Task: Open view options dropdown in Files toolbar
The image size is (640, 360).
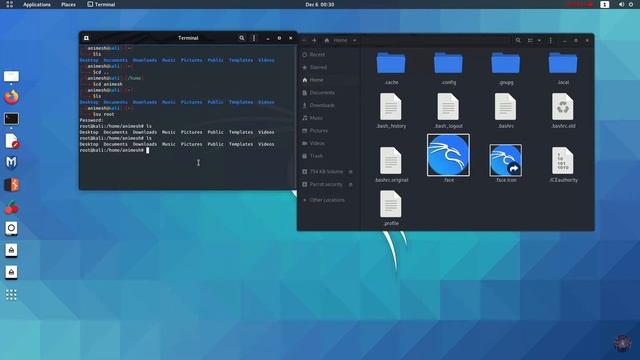Action: click(x=539, y=40)
